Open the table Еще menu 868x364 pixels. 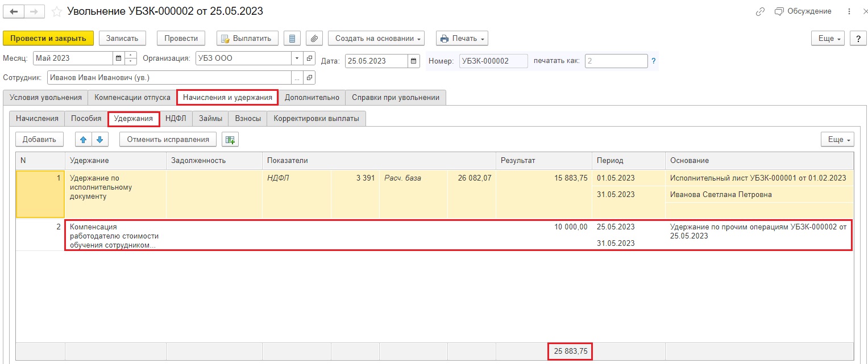pyautogui.click(x=837, y=139)
